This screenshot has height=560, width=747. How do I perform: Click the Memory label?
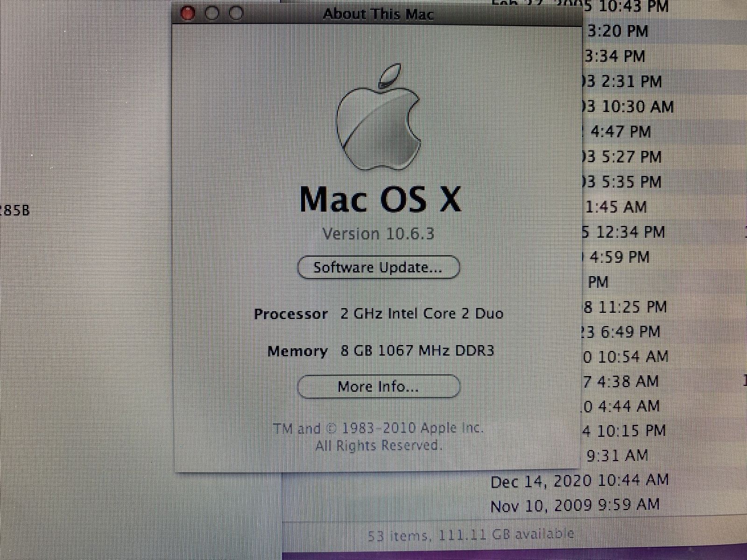[x=297, y=350]
